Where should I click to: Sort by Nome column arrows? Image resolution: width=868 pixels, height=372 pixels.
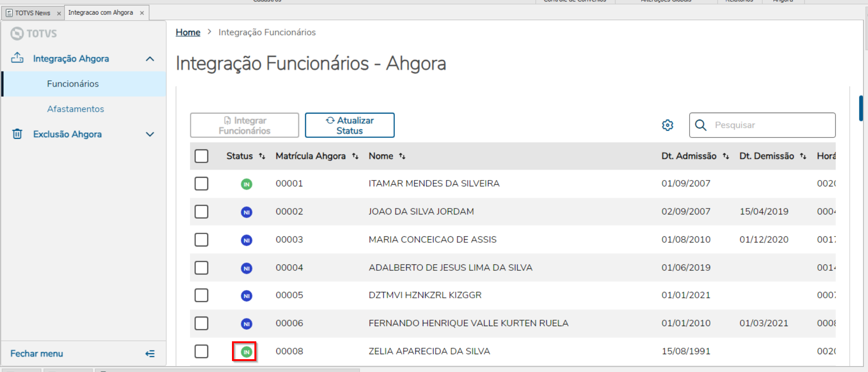pos(402,156)
